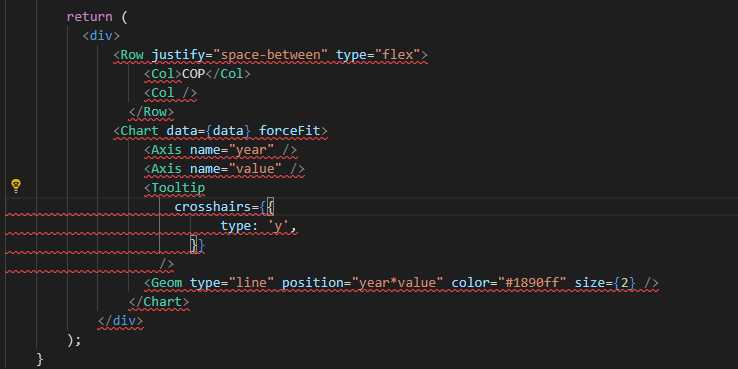Click the Axis line with name="value"
Viewport: 738px width, 369px height.
225,168
